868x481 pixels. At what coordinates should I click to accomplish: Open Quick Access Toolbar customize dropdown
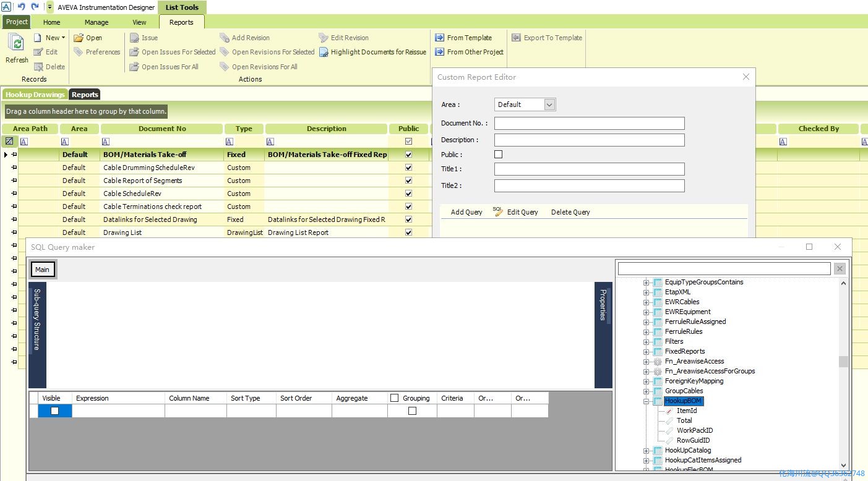point(50,7)
